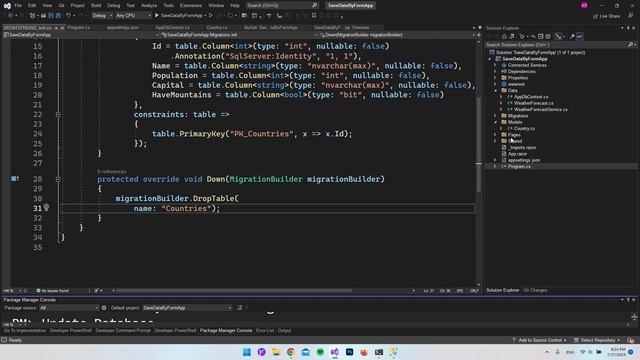The image size is (640, 360).
Task: Click Visual Studio logo icon in title bar
Action: click(x=7, y=6)
